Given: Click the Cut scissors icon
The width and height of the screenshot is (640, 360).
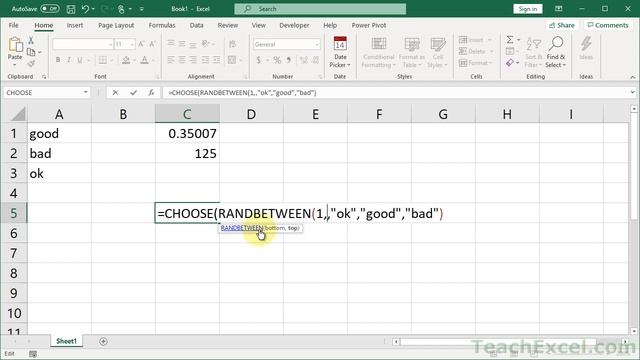Looking at the screenshot, I should point(31,40).
